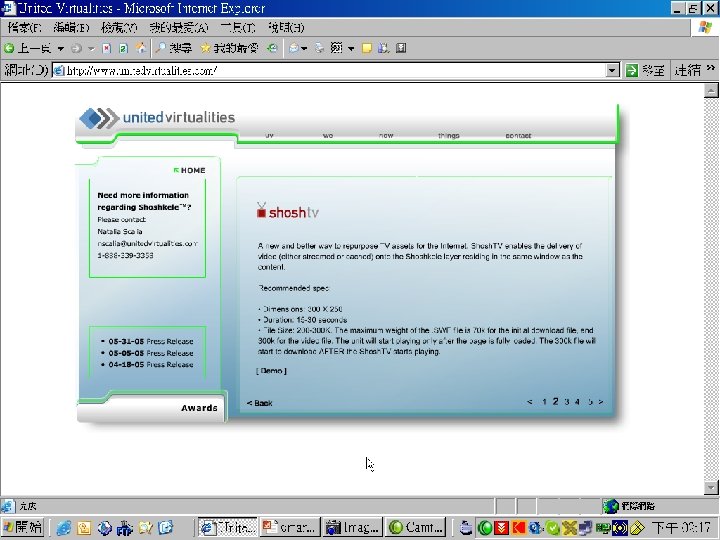
Task: Click the previous page '<' pager arrow
Action: (x=529, y=402)
